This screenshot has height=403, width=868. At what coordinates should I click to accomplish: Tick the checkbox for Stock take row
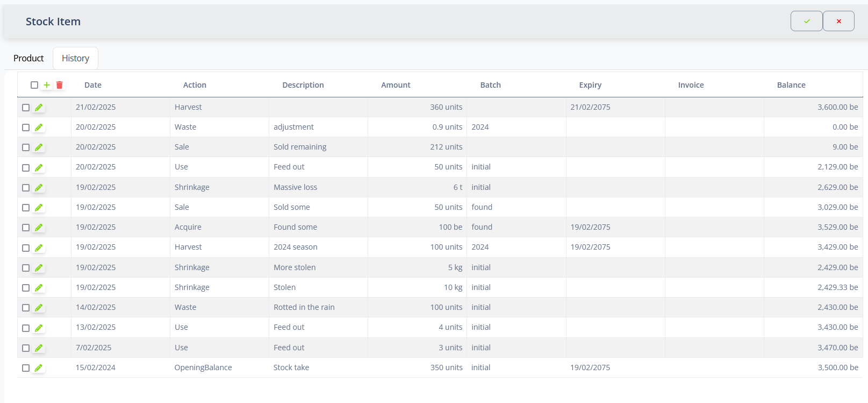click(26, 368)
